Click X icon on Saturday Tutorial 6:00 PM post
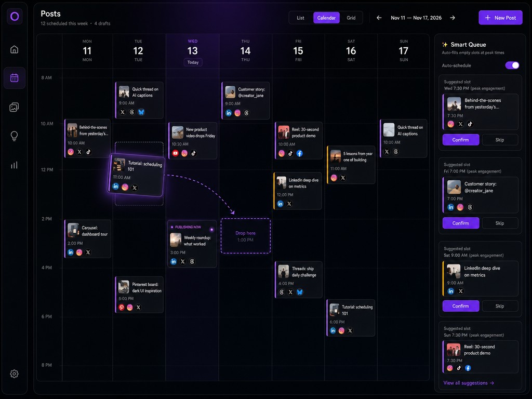The height and width of the screenshot is (399, 532). coord(350,330)
